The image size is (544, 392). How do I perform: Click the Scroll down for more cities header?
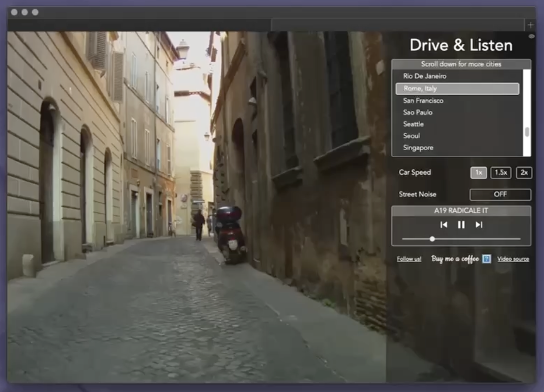(461, 64)
